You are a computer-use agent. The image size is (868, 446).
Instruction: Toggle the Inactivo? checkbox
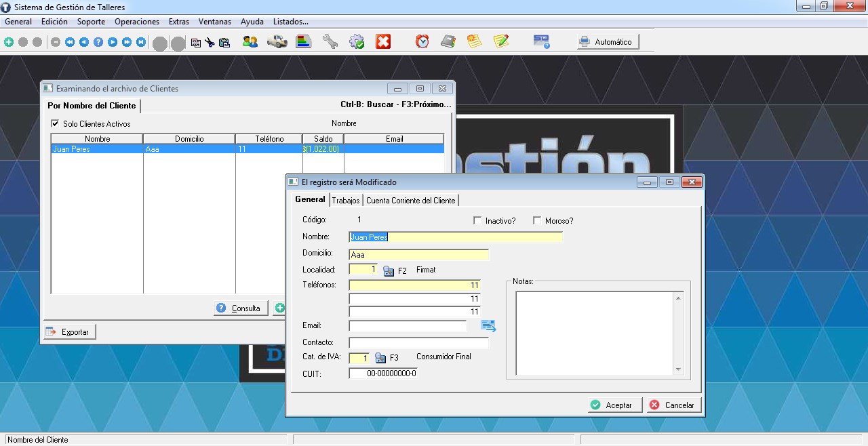point(477,221)
